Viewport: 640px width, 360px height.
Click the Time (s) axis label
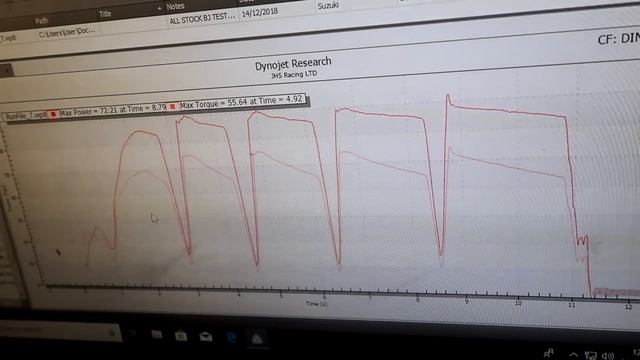pyautogui.click(x=316, y=304)
